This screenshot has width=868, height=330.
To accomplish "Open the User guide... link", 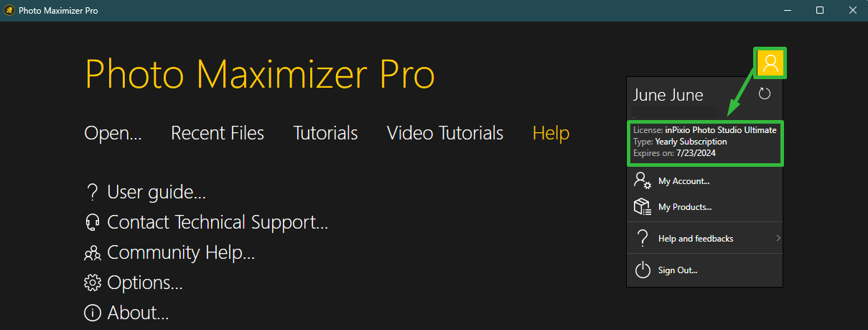I will tap(157, 193).
